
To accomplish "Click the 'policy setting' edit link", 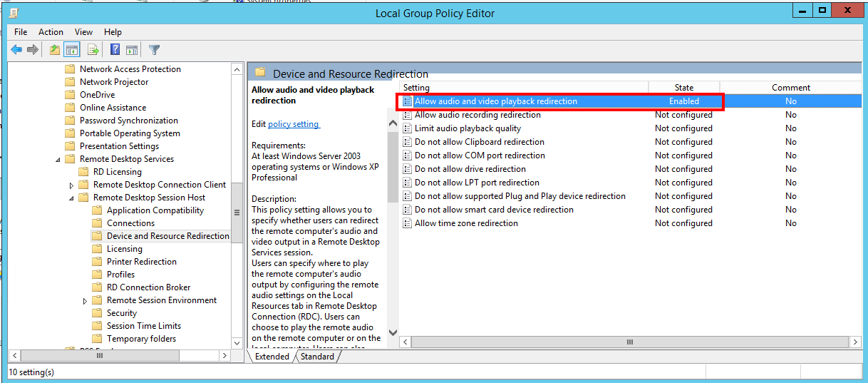I will point(294,124).
